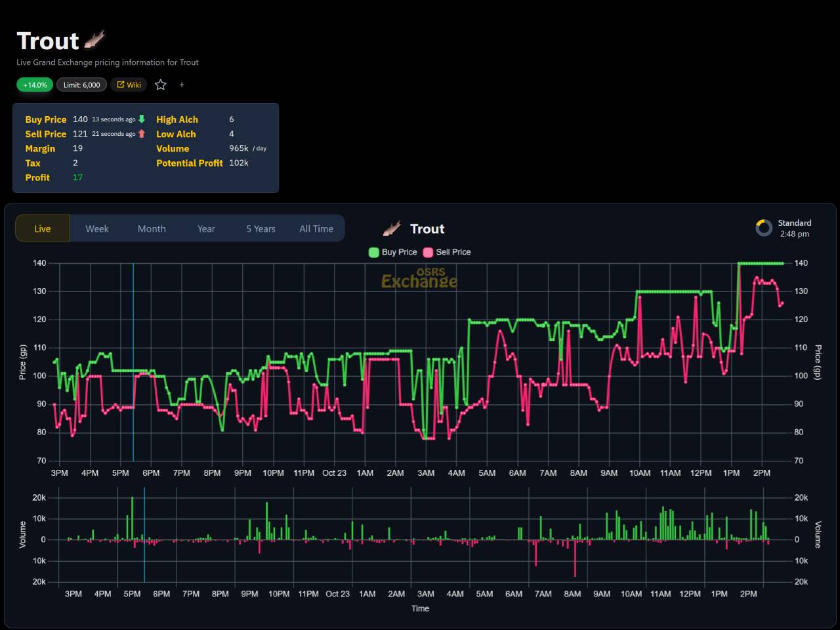This screenshot has width=840, height=630.
Task: Open the Wiki external link
Action: tap(129, 85)
